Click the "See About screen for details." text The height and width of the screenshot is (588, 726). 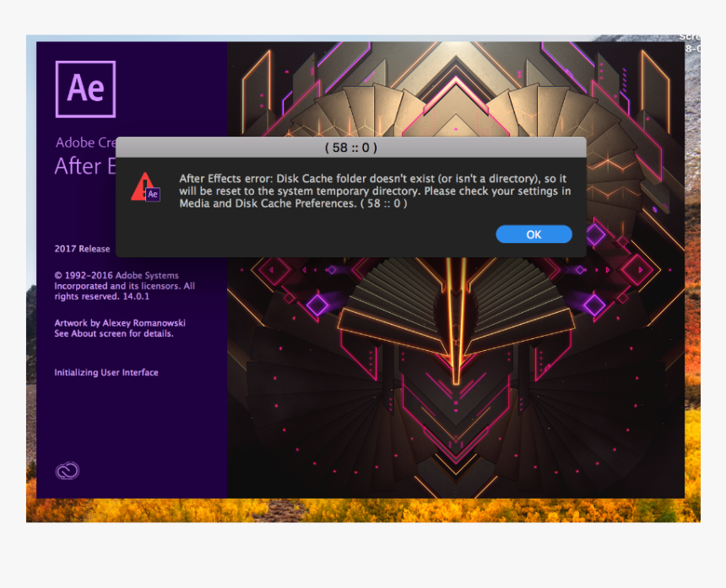coord(114,333)
